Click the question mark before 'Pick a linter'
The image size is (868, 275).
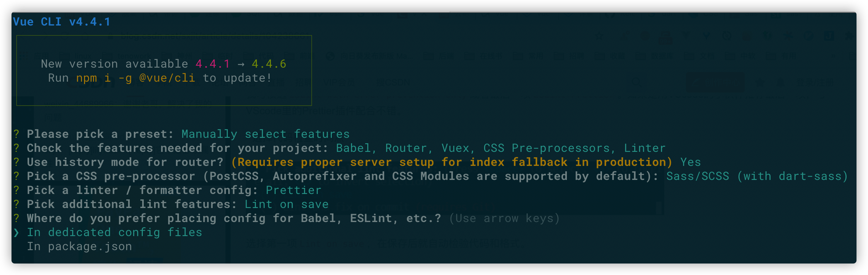tap(16, 190)
